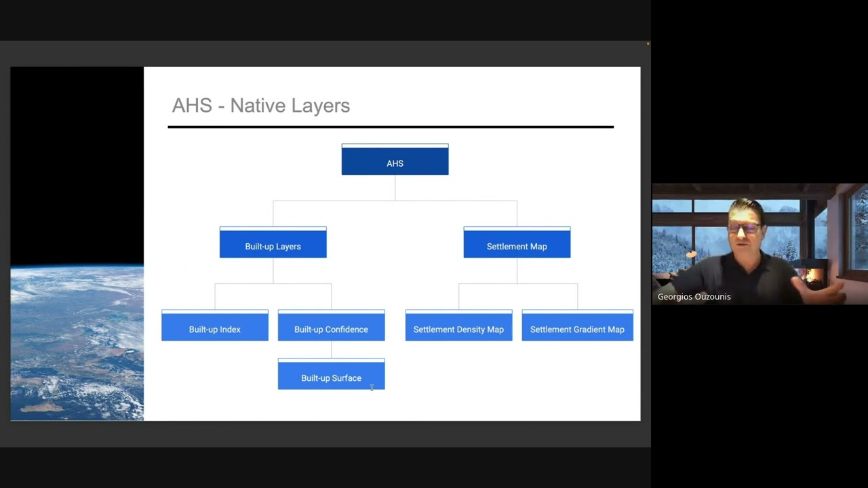Select the Settlement Density Map box
This screenshot has width=868, height=488.
pos(458,325)
